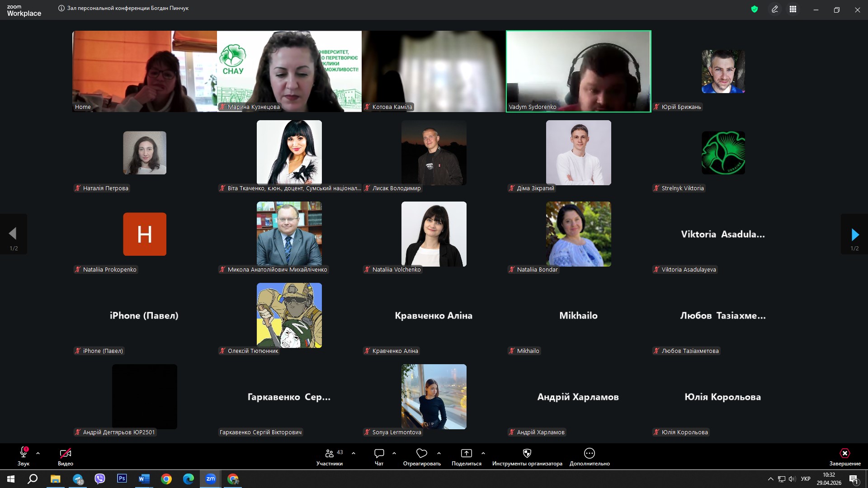The image size is (868, 488).
Task: Select Vadym Sydorenko's video tile
Action: (x=578, y=71)
